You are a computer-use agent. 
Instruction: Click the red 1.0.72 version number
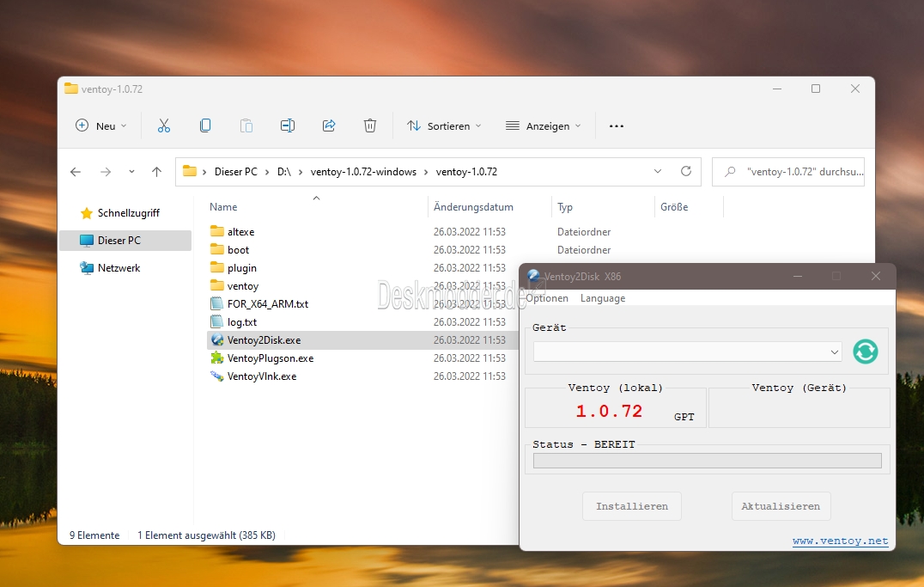click(x=609, y=411)
